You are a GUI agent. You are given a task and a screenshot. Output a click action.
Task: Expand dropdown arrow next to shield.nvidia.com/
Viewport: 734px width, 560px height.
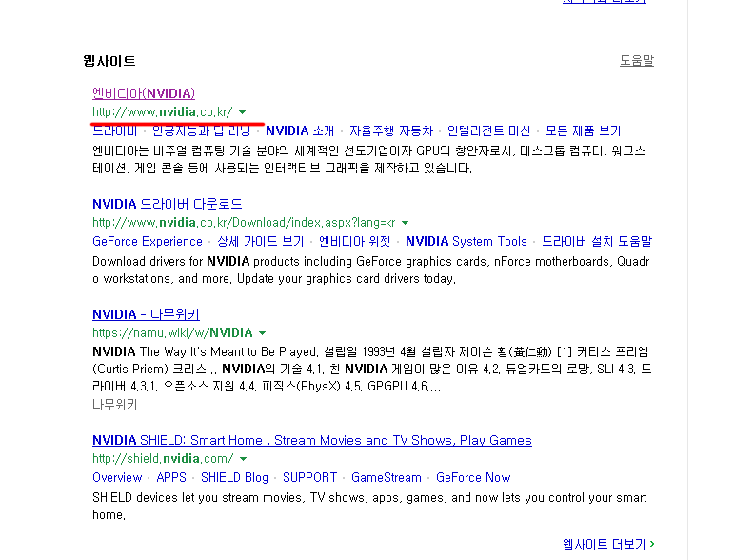[243, 459]
